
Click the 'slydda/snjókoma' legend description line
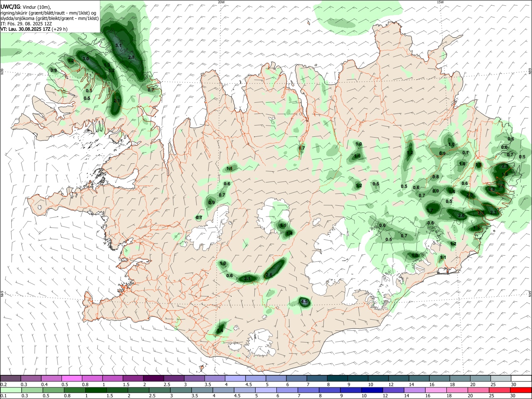click(49, 18)
